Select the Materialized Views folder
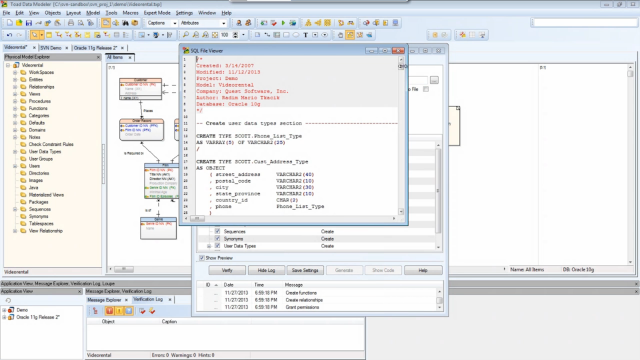Image resolution: width=640 pixels, height=360 pixels. coord(46,195)
